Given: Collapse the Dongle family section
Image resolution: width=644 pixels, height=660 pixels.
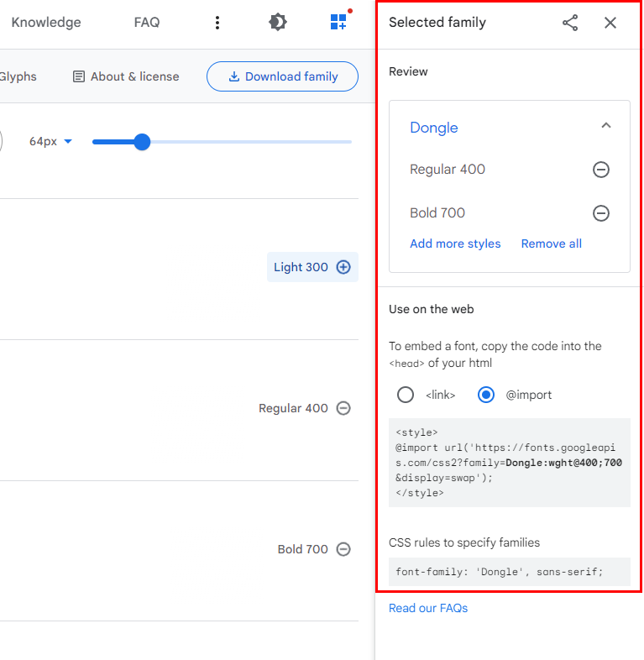Looking at the screenshot, I should 606,125.
